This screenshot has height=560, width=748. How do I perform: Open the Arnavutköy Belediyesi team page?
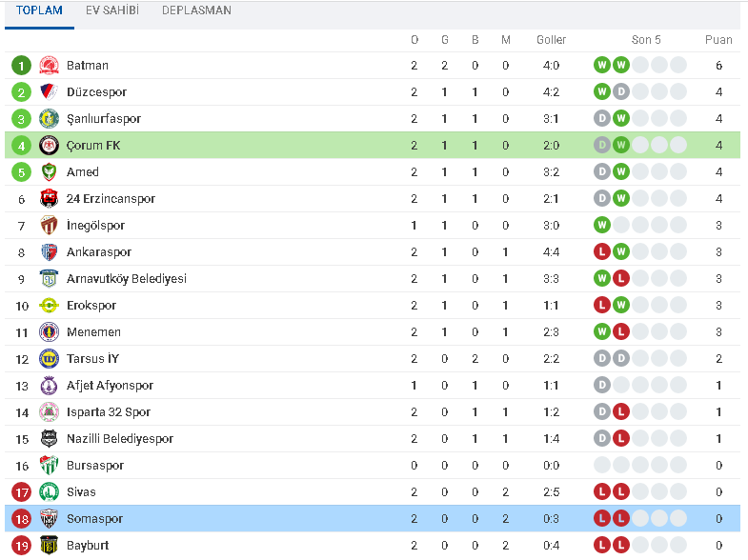pos(127,279)
